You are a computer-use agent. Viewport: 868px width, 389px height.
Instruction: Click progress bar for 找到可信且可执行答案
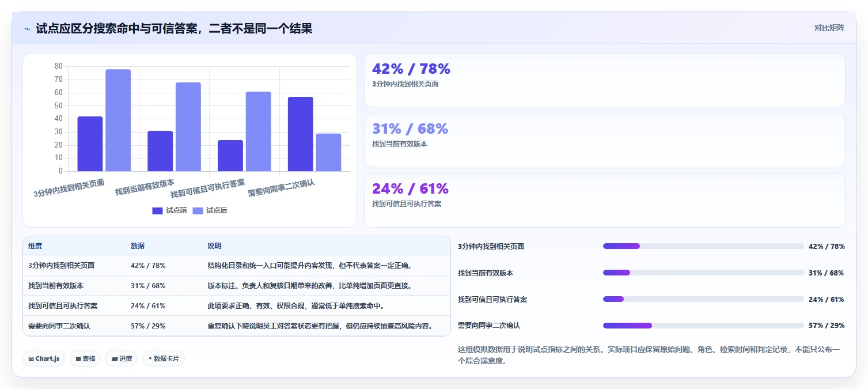703,299
